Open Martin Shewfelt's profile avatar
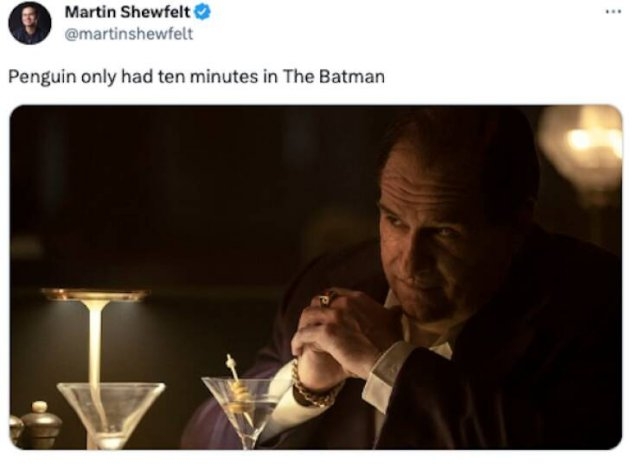This screenshot has height=469, width=640. pyautogui.click(x=29, y=23)
